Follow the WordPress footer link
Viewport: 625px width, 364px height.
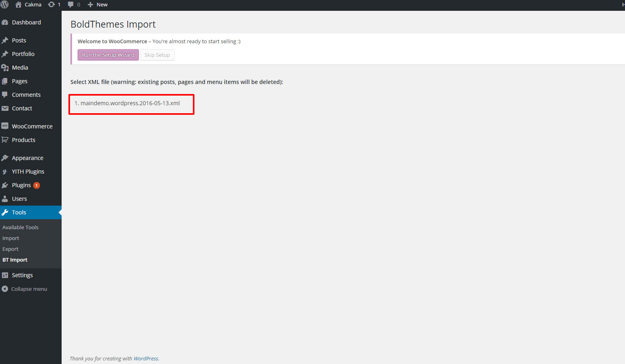click(146, 358)
